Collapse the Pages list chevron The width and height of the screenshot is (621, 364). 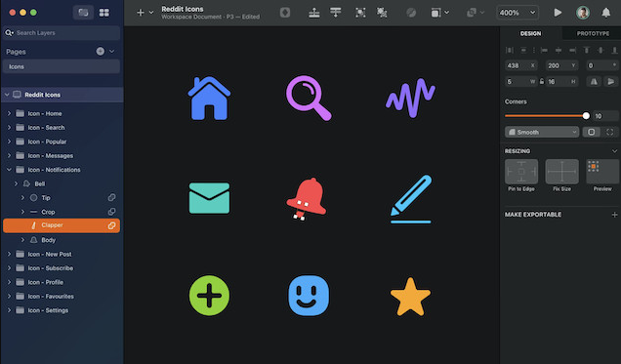(x=112, y=51)
